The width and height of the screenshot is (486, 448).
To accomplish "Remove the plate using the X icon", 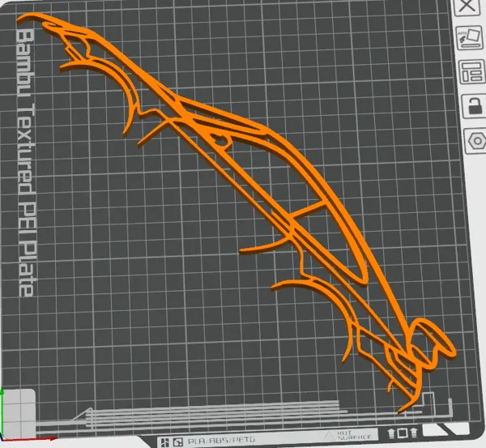I will 467,6.
